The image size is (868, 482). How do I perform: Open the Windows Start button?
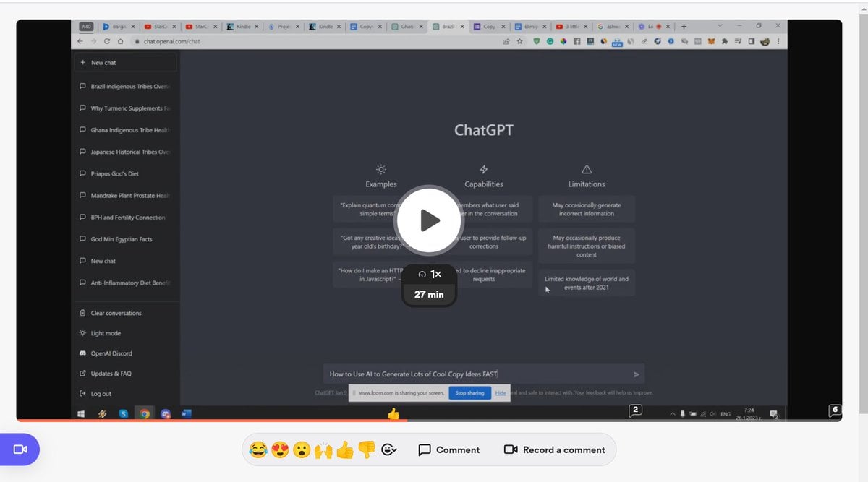tap(81, 414)
